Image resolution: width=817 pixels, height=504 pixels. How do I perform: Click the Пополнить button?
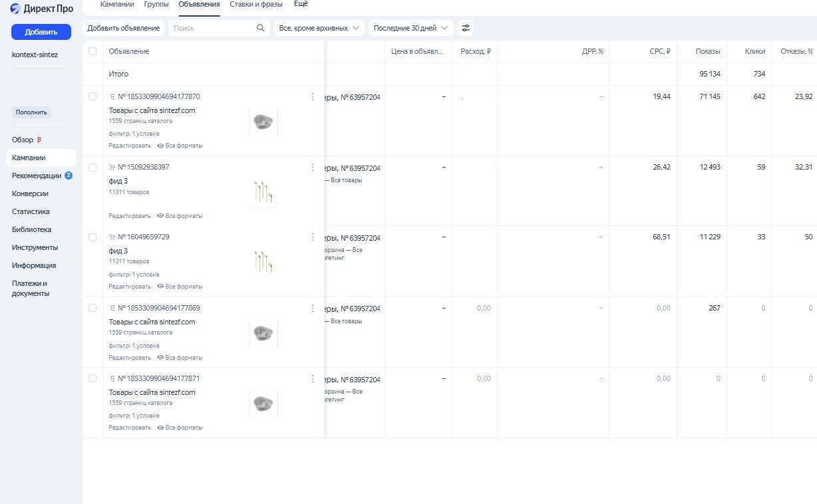[x=31, y=112]
